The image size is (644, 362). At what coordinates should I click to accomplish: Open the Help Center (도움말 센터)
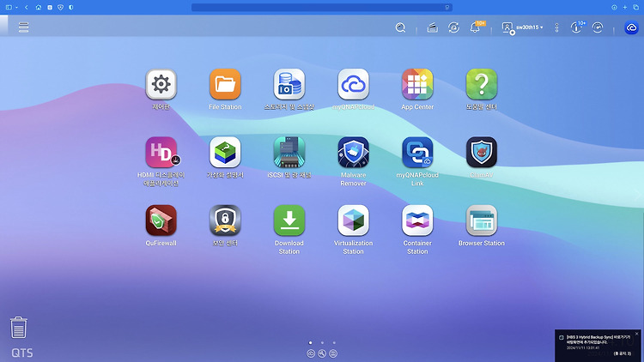(x=482, y=84)
